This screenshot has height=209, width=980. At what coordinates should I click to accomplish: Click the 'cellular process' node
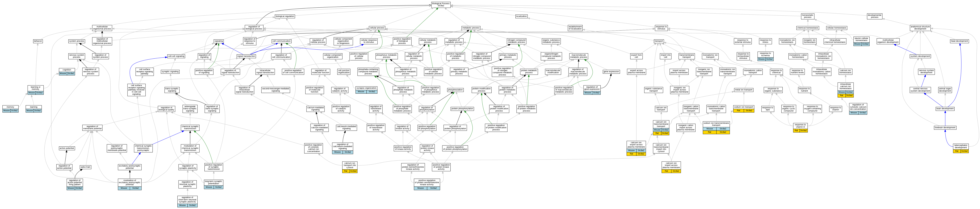377,28
